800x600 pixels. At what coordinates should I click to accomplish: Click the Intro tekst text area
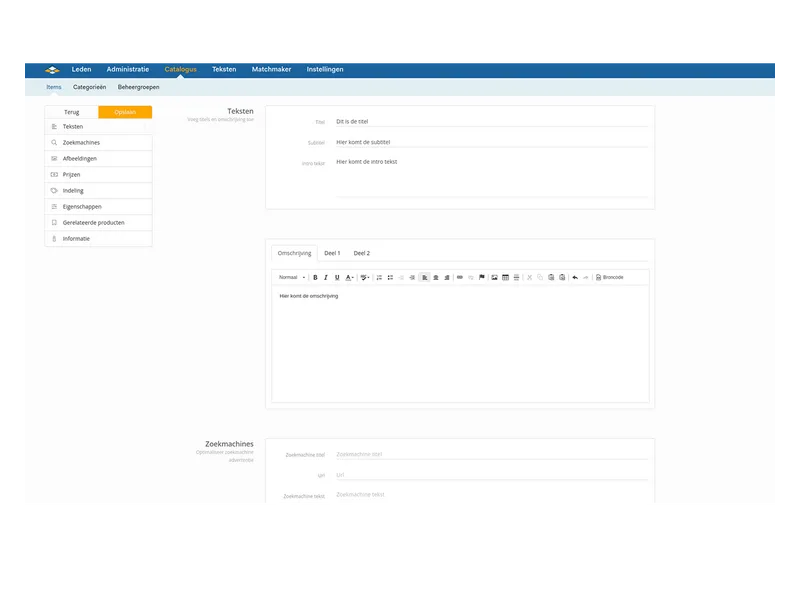coord(492,177)
